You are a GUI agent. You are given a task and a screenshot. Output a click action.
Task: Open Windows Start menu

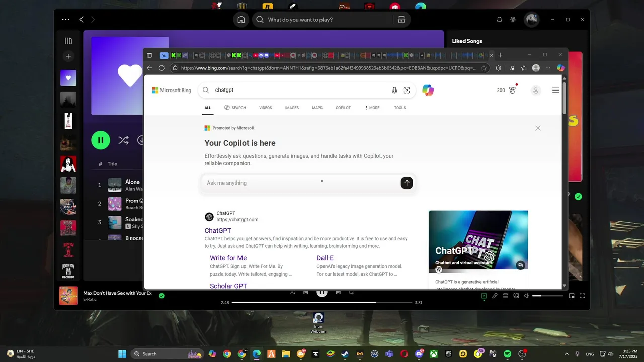[122, 354]
